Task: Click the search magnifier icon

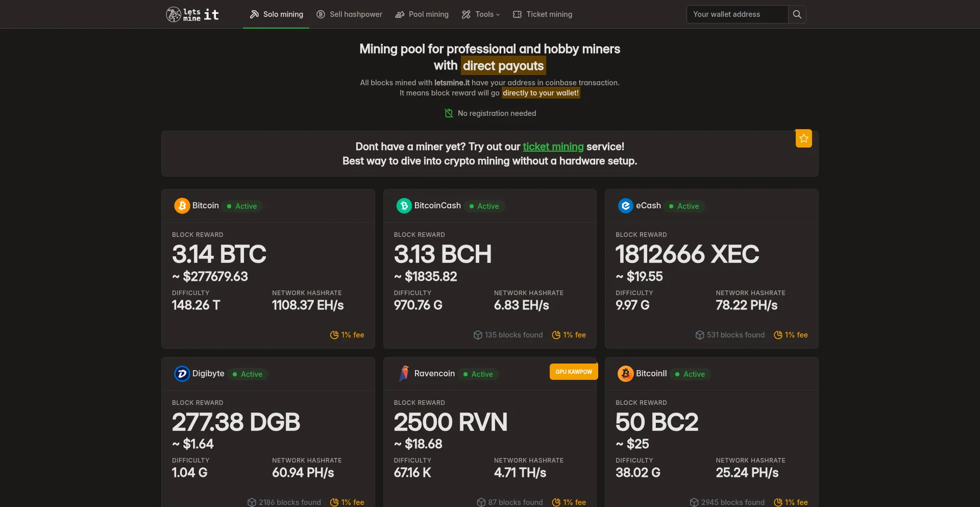Action: (797, 14)
